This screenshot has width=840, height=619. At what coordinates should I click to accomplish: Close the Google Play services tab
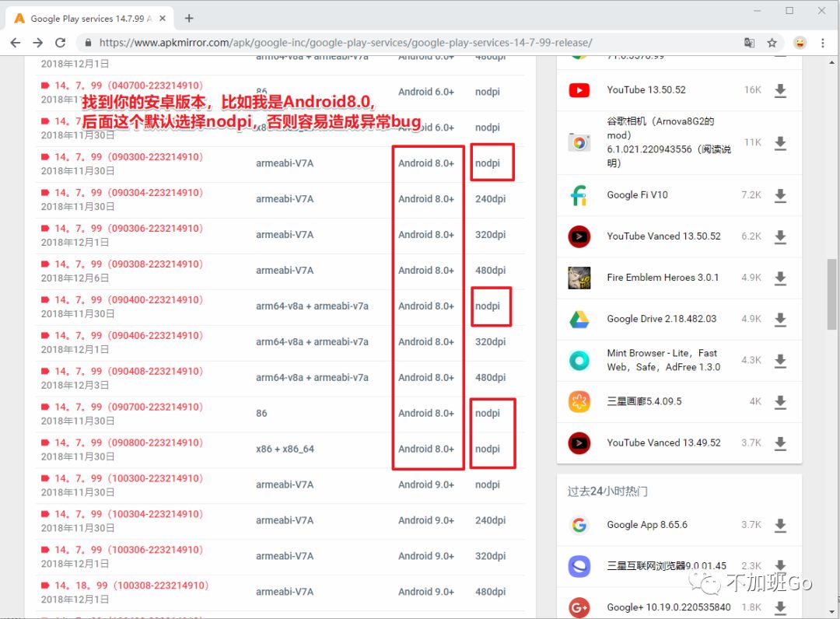[x=163, y=18]
